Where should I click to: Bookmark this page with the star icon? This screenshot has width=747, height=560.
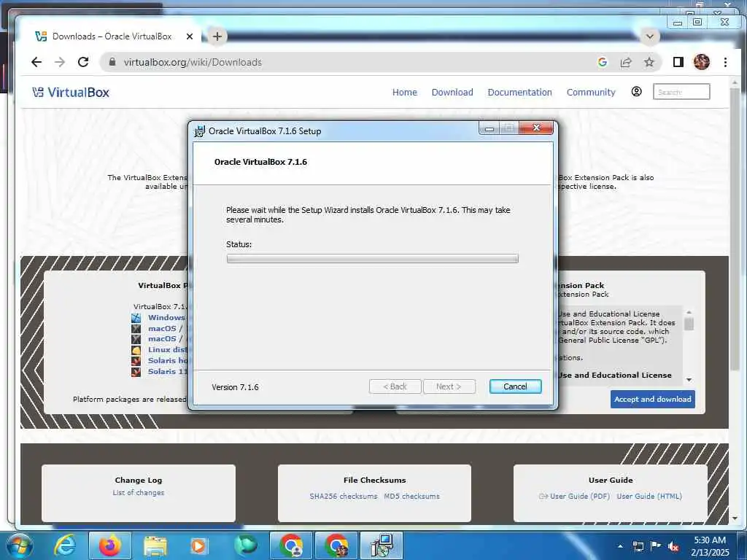tap(649, 62)
